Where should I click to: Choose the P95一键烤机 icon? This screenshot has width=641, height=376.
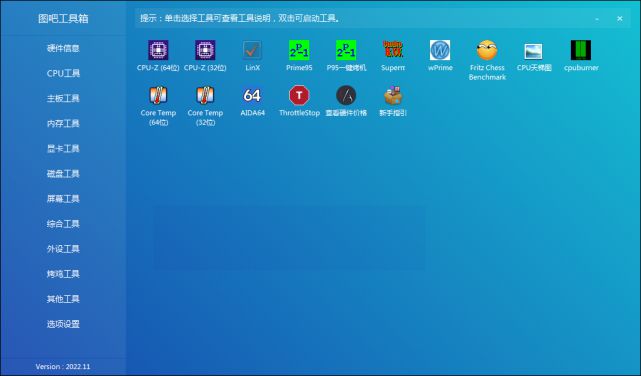pos(346,50)
